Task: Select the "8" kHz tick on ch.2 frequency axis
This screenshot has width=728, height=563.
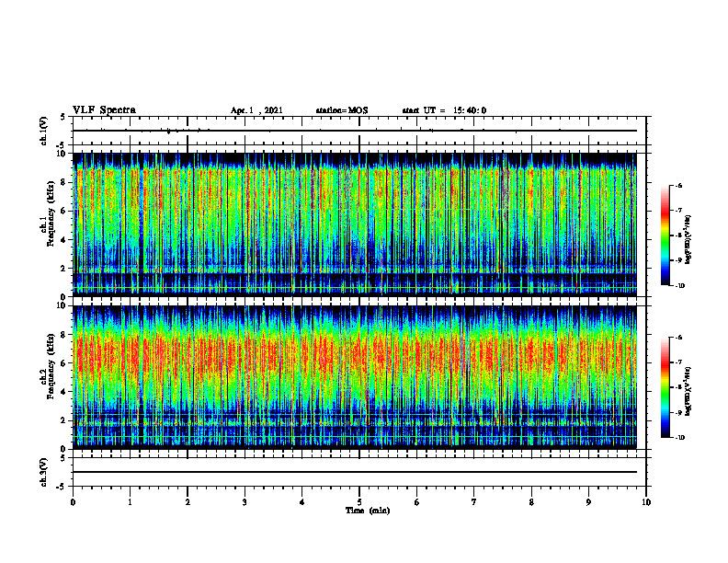Action: (x=63, y=335)
